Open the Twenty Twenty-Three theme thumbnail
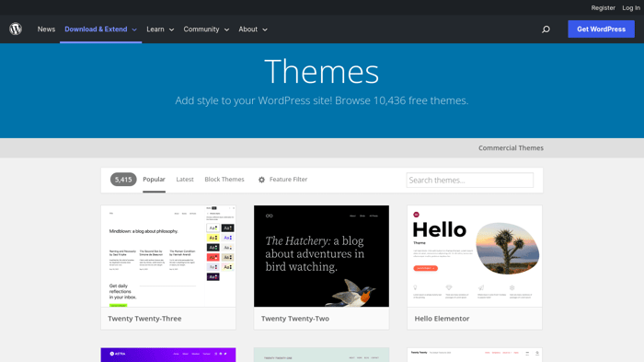 pyautogui.click(x=168, y=256)
